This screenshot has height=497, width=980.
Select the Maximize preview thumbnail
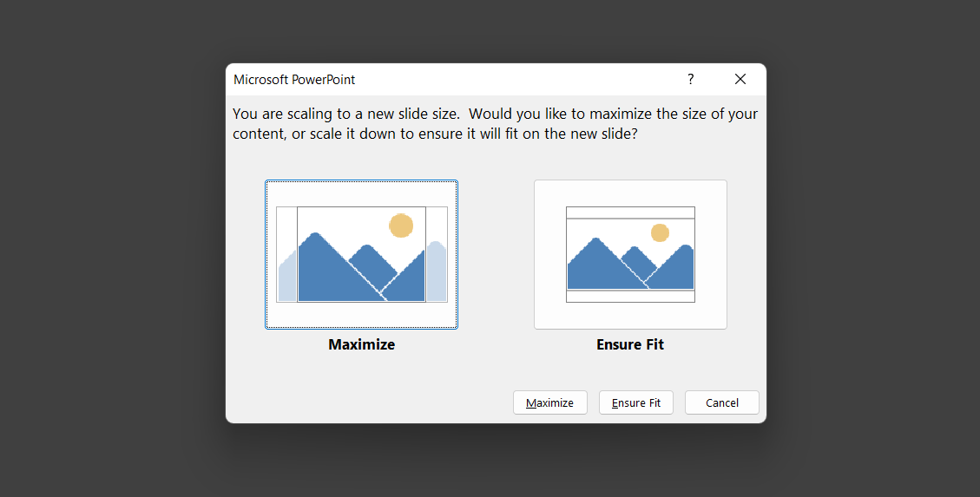361,254
